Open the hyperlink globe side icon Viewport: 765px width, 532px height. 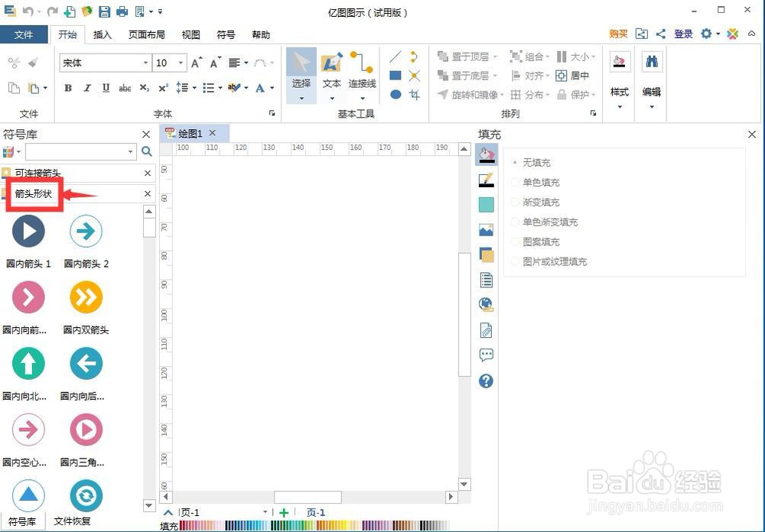coord(486,305)
